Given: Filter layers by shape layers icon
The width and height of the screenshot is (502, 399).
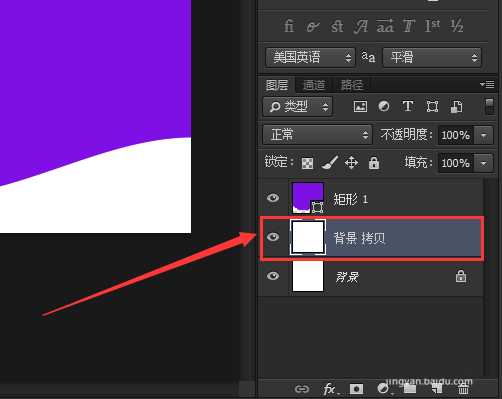Looking at the screenshot, I should [x=432, y=107].
